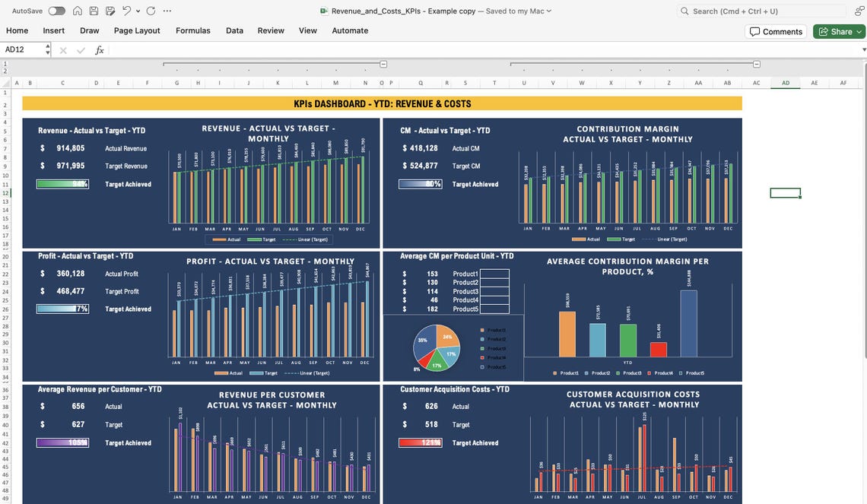Screen dimensions: 867x504
Task: Redo using the redo arrow icon
Action: click(151, 11)
